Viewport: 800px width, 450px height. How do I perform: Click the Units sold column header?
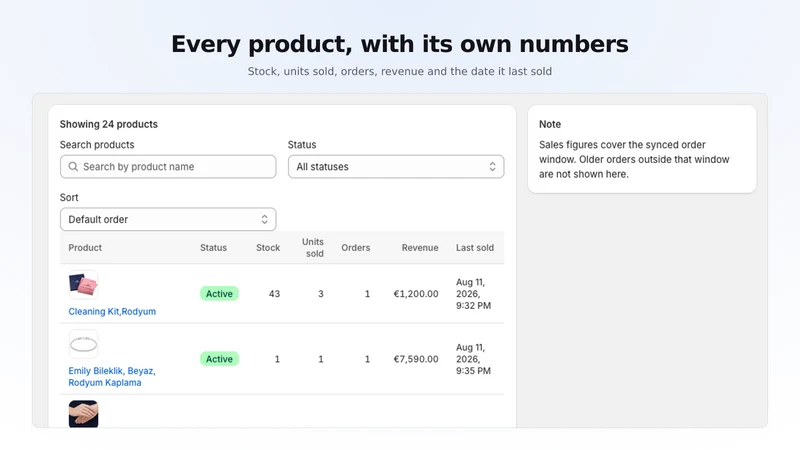point(313,247)
